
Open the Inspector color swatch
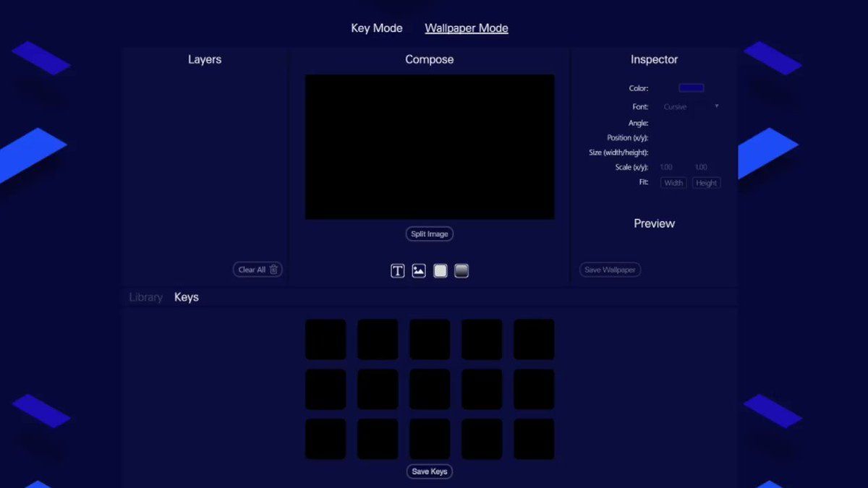click(692, 88)
